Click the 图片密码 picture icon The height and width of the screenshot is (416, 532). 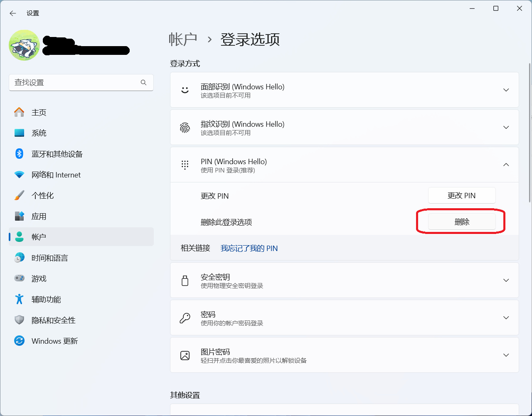point(185,355)
